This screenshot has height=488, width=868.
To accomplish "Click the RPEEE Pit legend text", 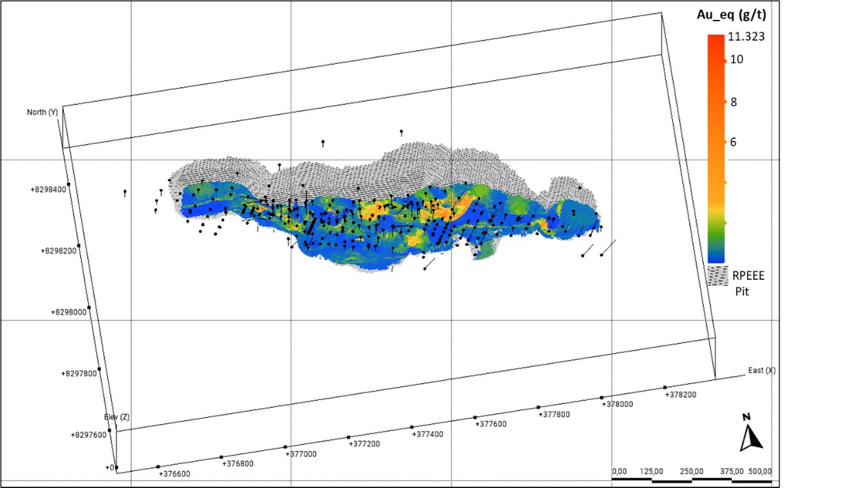I will [x=748, y=283].
